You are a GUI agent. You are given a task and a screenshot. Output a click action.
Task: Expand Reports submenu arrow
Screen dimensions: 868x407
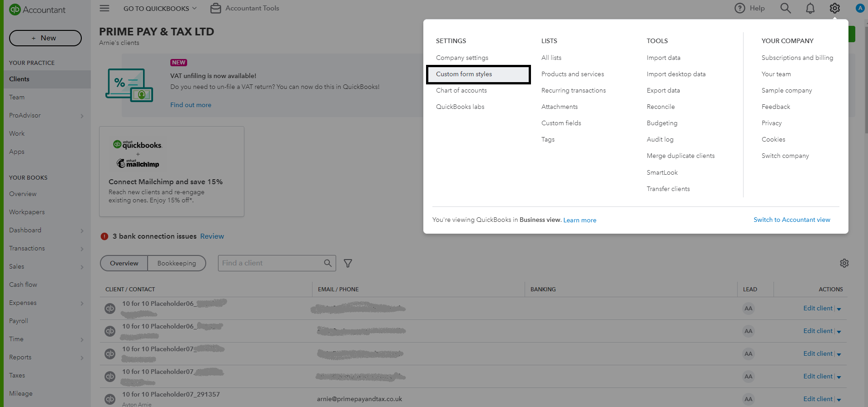coord(82,358)
